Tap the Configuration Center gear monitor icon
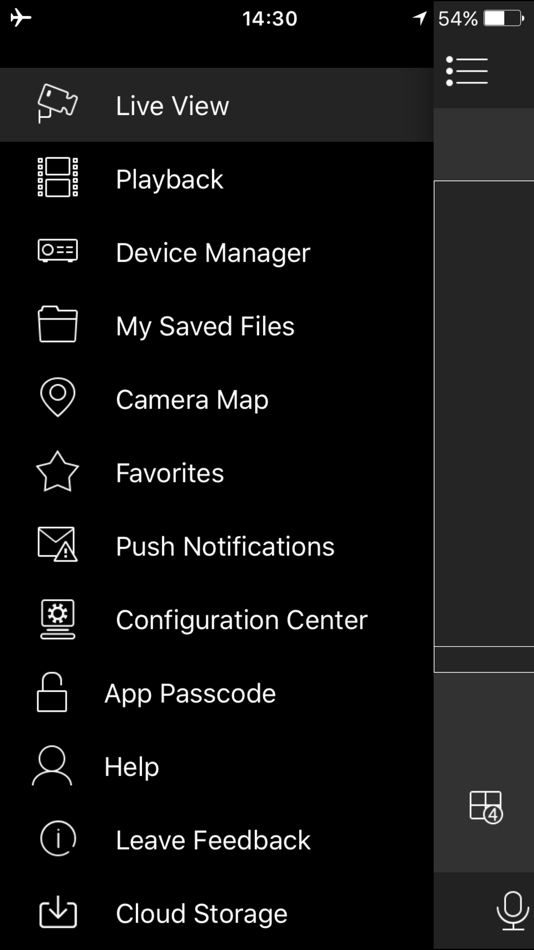 58,619
